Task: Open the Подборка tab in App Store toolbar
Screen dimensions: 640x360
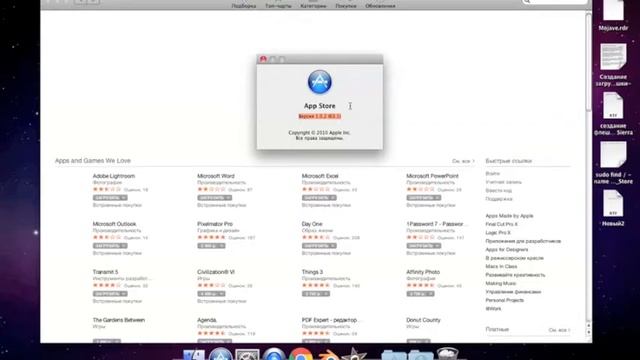Action: point(244,5)
